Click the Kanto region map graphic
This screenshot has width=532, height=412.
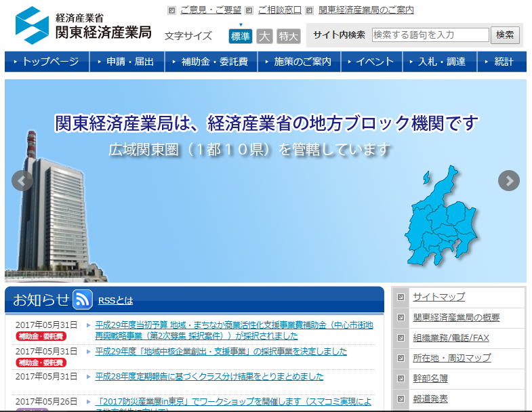coord(441,216)
